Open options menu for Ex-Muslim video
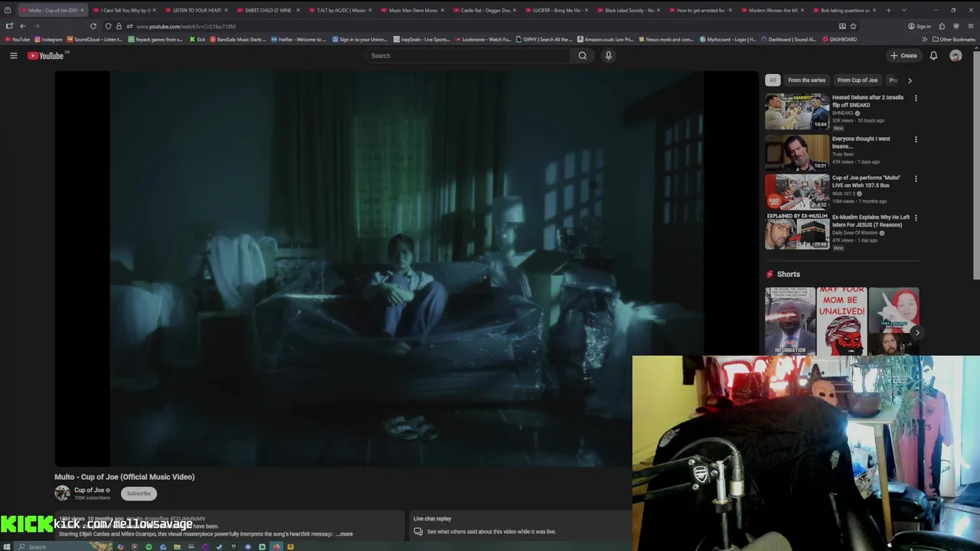The width and height of the screenshot is (980, 551). click(x=916, y=218)
